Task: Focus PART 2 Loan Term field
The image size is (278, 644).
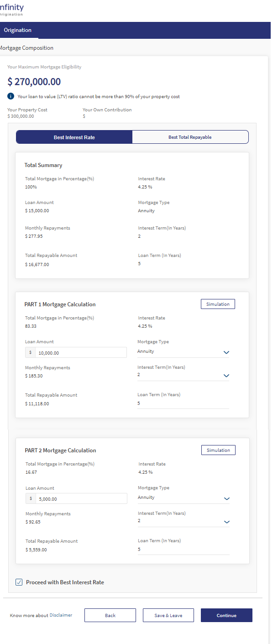Action: click(x=184, y=550)
